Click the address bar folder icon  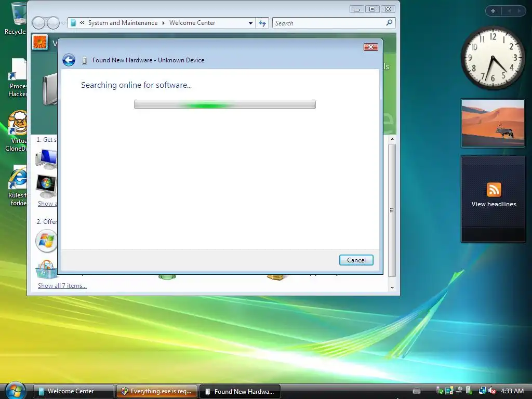click(x=73, y=23)
